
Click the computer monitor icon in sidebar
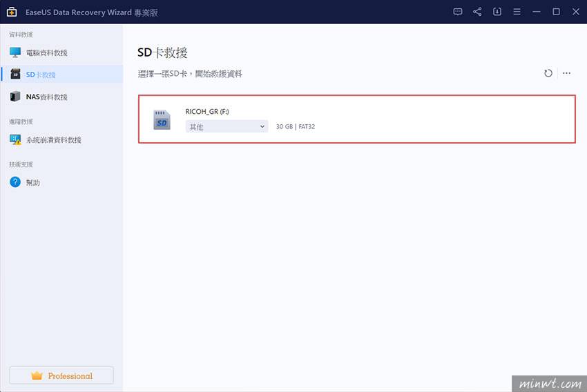click(x=15, y=52)
